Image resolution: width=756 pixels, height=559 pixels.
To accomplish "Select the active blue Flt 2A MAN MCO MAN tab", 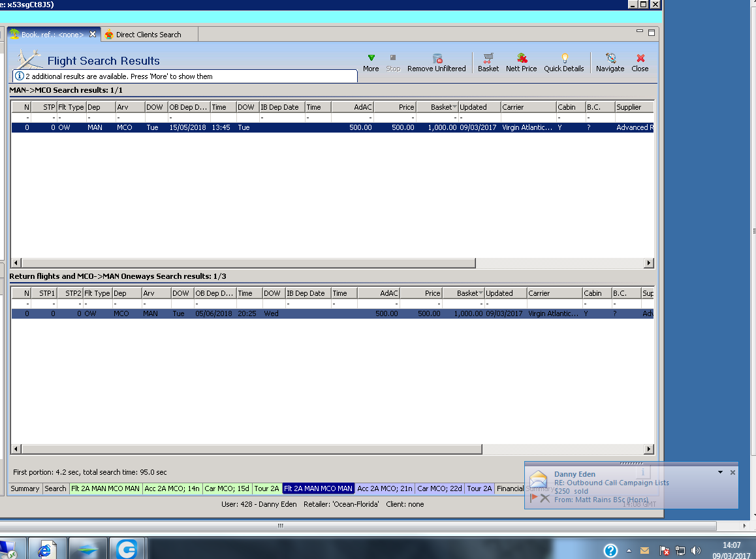I will [x=318, y=488].
